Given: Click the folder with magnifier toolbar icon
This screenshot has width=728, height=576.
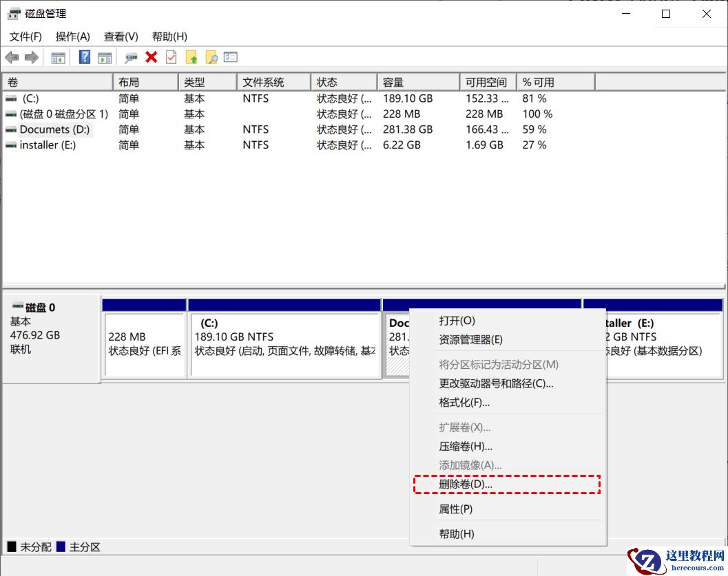Looking at the screenshot, I should point(211,57).
